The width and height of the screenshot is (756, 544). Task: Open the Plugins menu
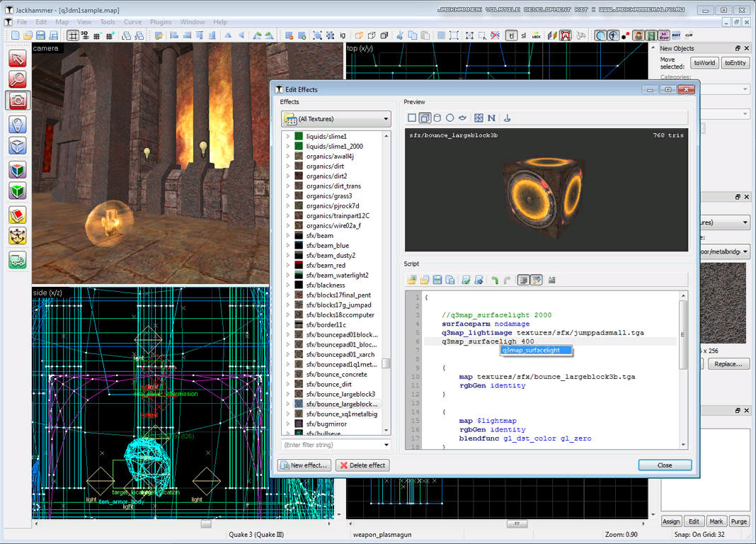tap(161, 22)
